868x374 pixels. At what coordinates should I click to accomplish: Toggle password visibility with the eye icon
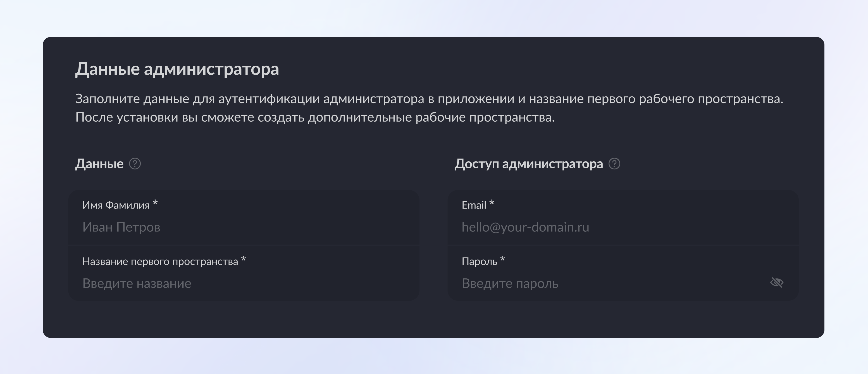(777, 283)
